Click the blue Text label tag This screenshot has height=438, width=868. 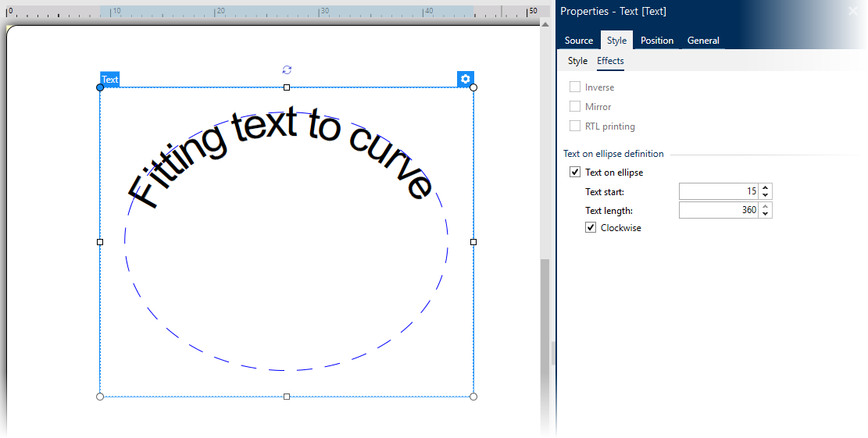[x=109, y=80]
